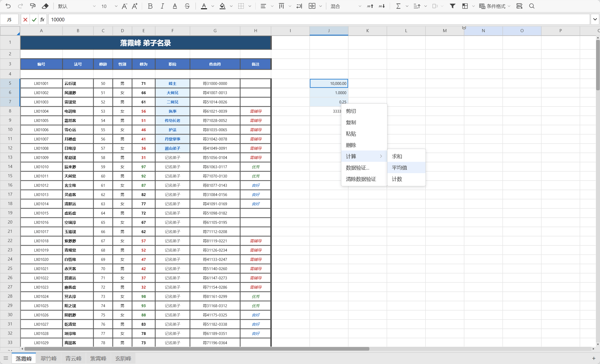Click the horizontal alignment icon
This screenshot has height=364, width=600.
263,6
